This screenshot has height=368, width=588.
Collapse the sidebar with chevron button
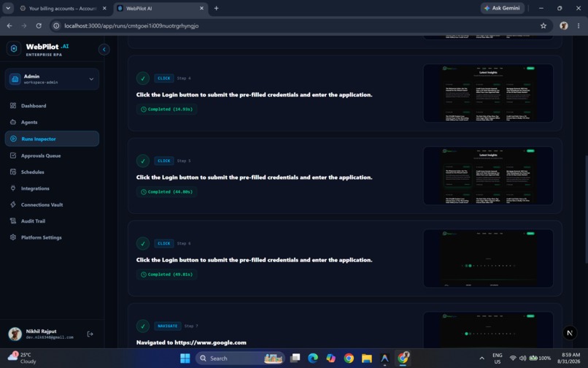click(x=104, y=49)
